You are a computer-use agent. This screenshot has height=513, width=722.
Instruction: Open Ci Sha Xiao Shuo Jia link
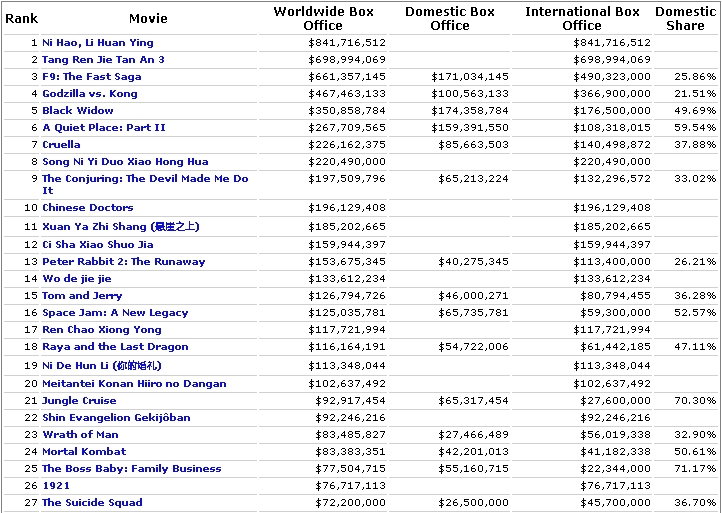[98, 245]
